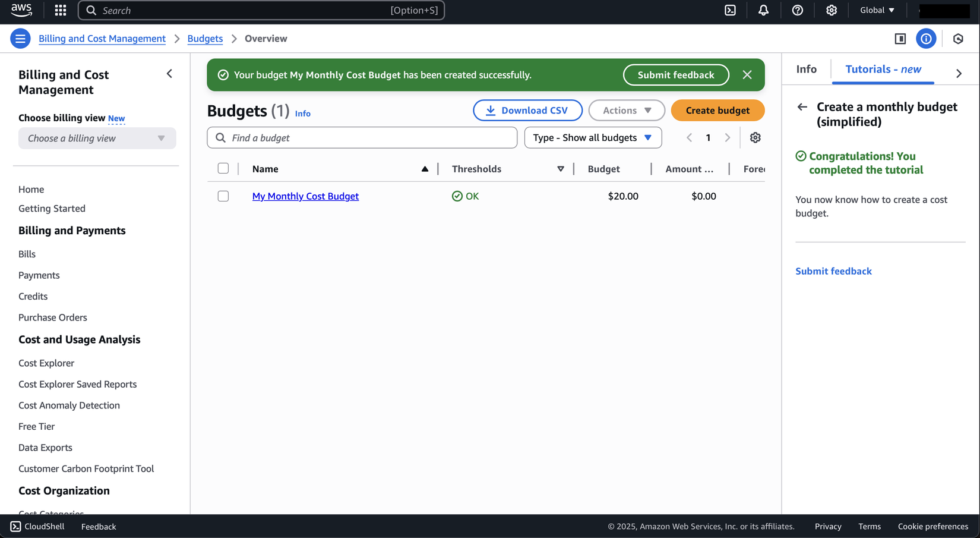Click the Info link next to Budgets
Screen dimensions: 980x538
point(302,114)
